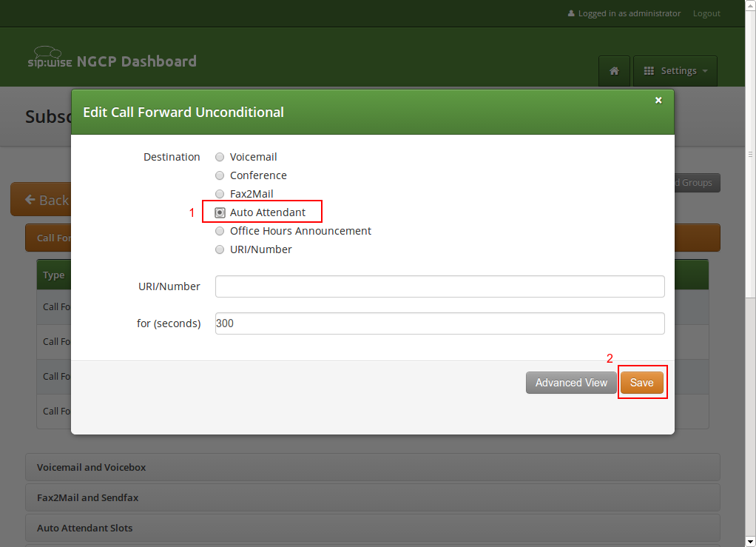Select the Conference destination
This screenshot has height=547, width=756.
220,175
